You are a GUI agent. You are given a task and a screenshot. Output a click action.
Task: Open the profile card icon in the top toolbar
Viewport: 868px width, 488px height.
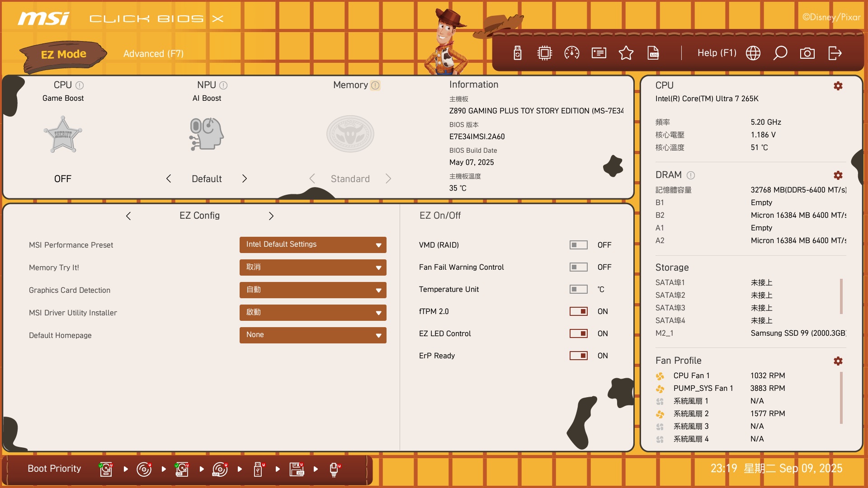[599, 53]
